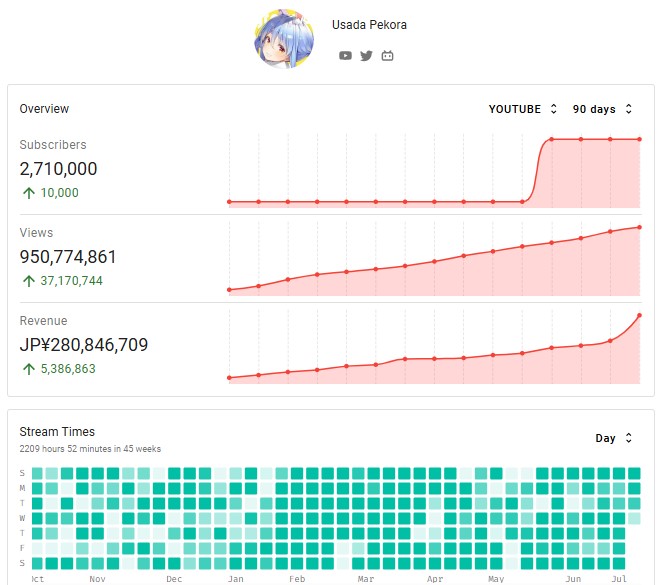Click the 950,774,861 views total
This screenshot has height=585, width=663.
pyautogui.click(x=68, y=257)
